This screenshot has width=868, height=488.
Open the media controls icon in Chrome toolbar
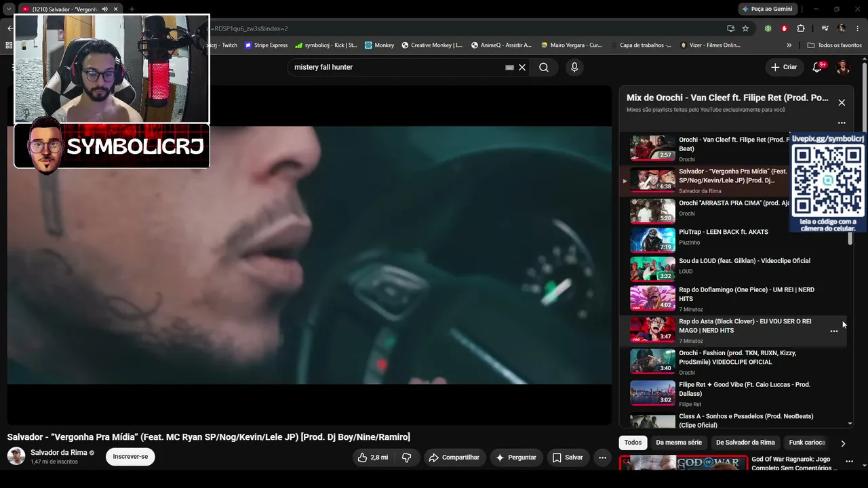[x=825, y=28]
